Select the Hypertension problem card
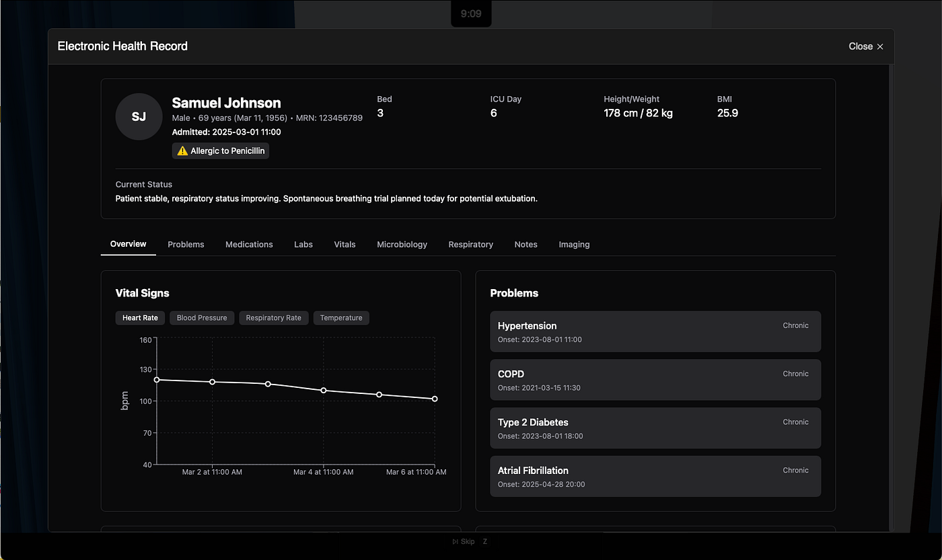Image resolution: width=942 pixels, height=560 pixels. pos(655,331)
